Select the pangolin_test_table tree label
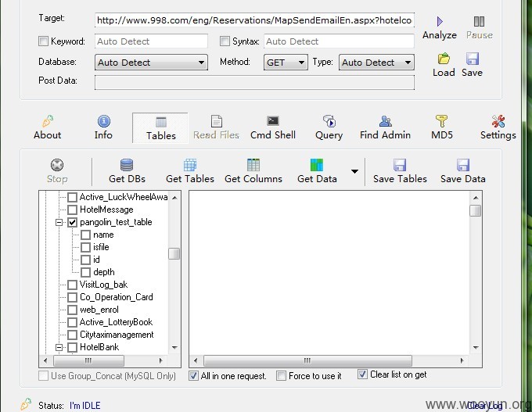Viewport: 532px width, 412px height. [x=116, y=222]
